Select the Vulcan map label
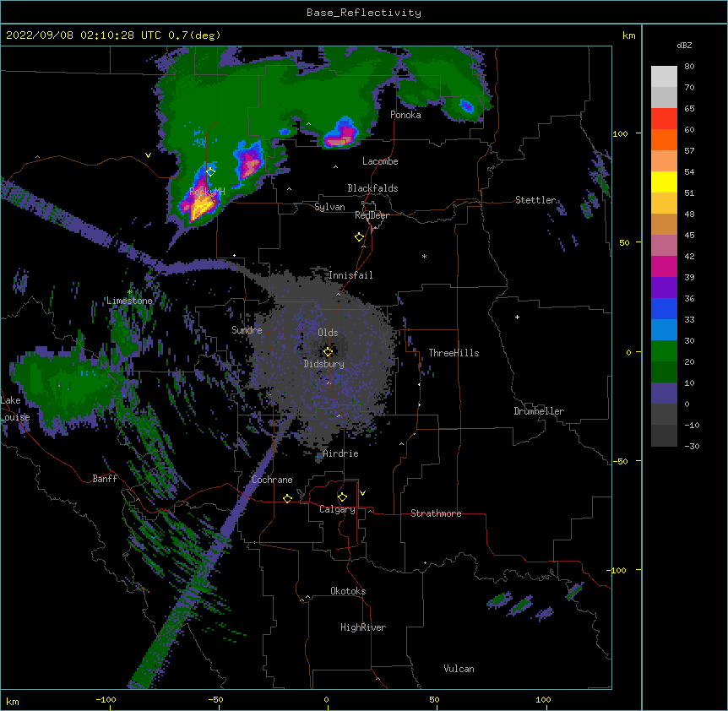Viewport: 728px width, 711px height. [x=459, y=669]
